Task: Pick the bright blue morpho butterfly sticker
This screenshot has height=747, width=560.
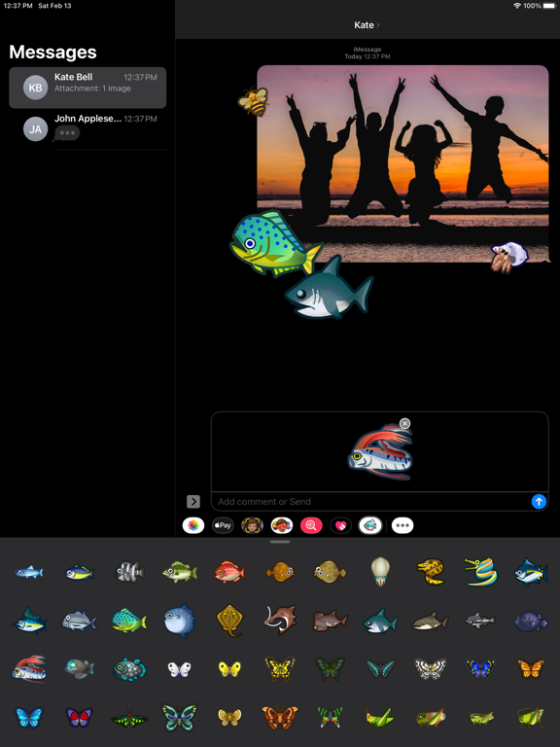Action: (29, 718)
